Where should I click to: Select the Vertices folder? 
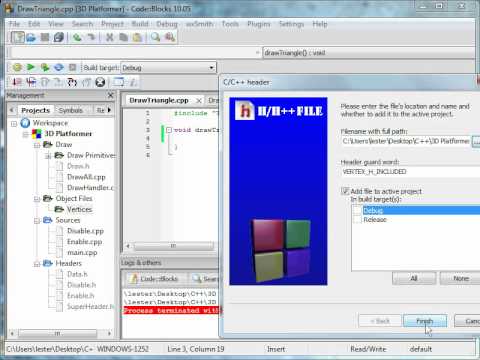79,210
